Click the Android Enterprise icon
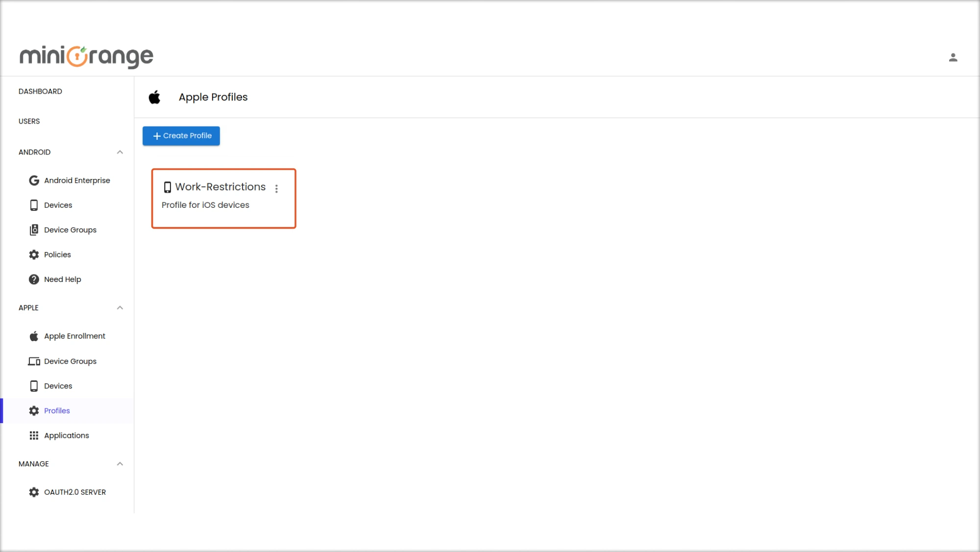 33,180
